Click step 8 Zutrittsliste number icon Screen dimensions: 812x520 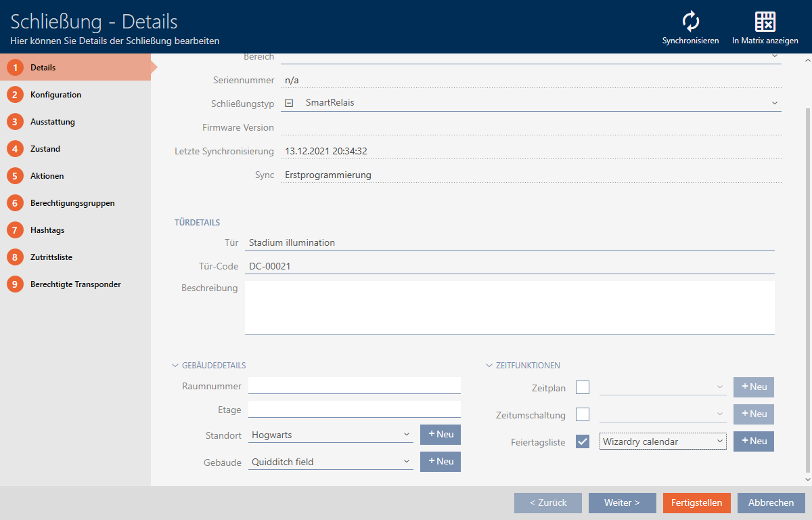click(15, 257)
